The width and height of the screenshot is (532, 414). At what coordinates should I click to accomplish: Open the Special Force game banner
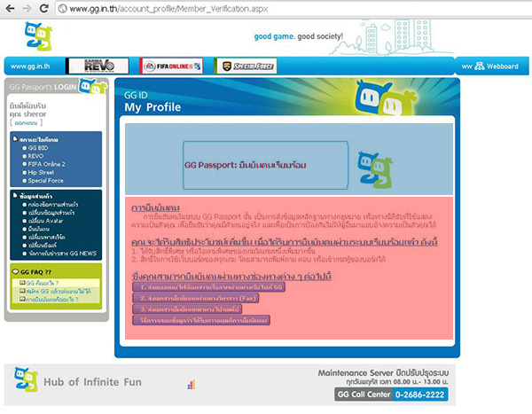coord(245,66)
